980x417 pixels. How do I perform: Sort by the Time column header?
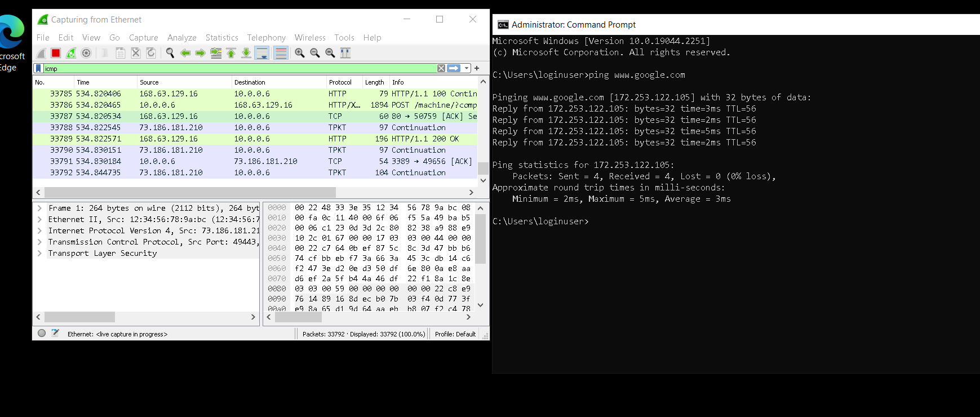(105, 82)
